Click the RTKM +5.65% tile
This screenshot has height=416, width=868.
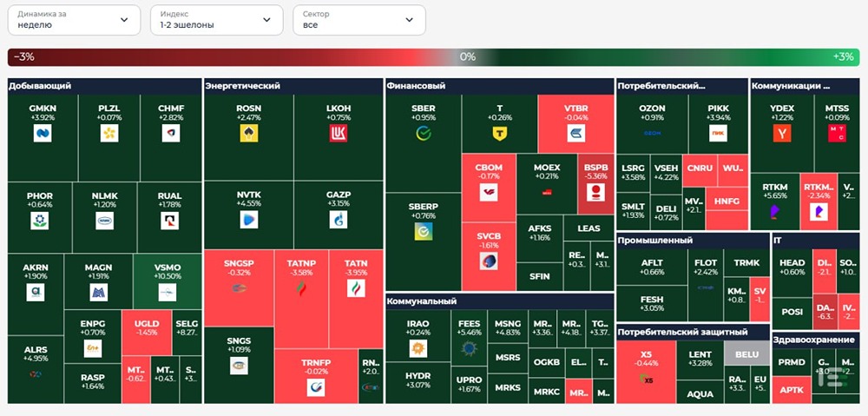click(775, 201)
